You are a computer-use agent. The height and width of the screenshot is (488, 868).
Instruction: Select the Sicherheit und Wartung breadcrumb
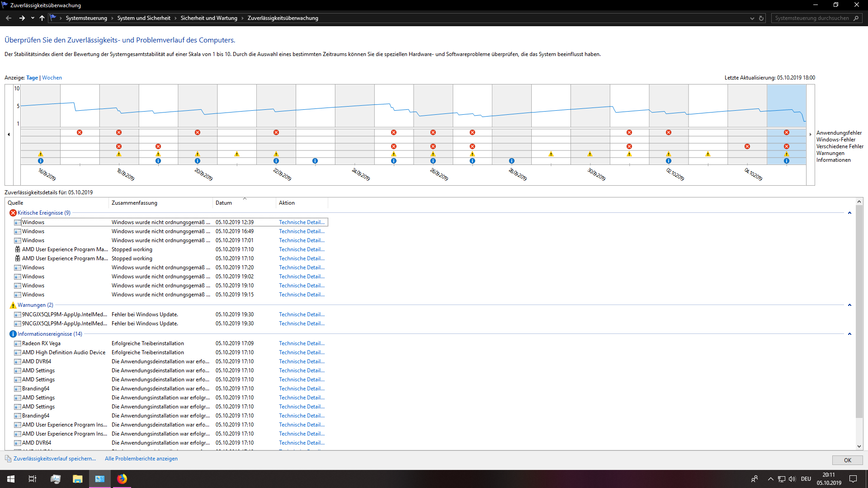coord(209,18)
